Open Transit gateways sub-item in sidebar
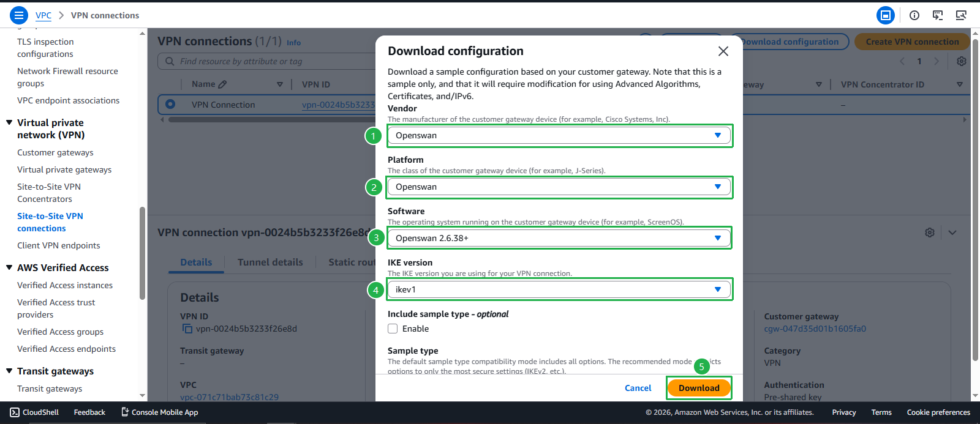Image resolution: width=980 pixels, height=424 pixels. pos(50,389)
